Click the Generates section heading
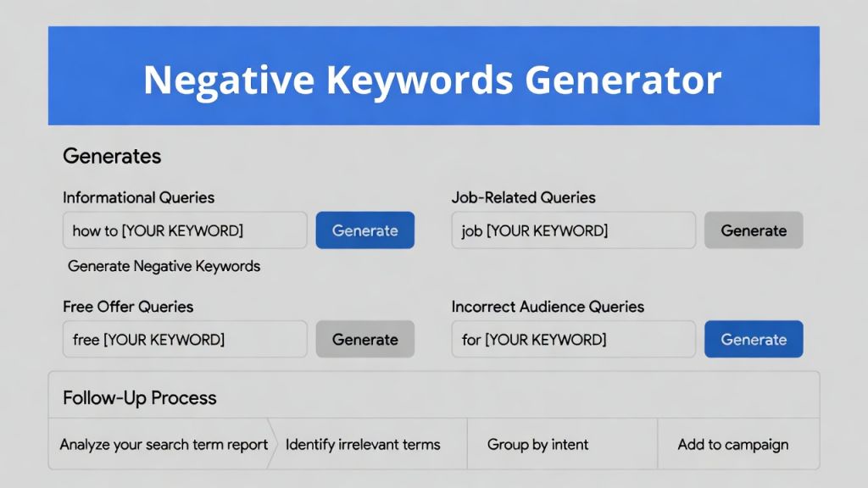 (x=111, y=156)
